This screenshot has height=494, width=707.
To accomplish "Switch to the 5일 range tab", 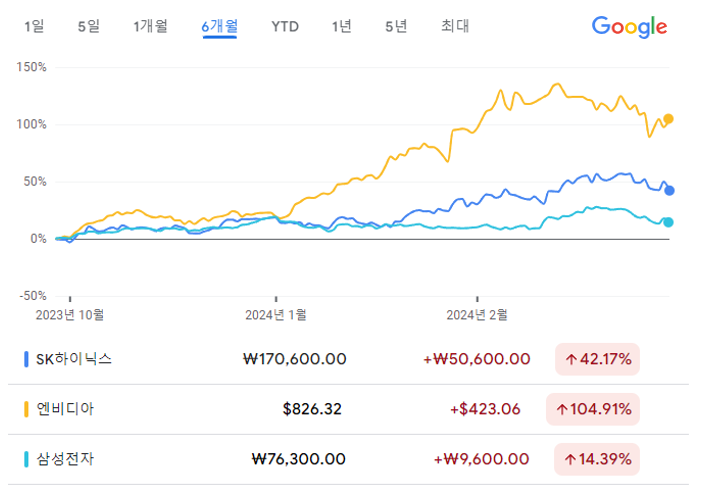I will pyautogui.click(x=88, y=26).
